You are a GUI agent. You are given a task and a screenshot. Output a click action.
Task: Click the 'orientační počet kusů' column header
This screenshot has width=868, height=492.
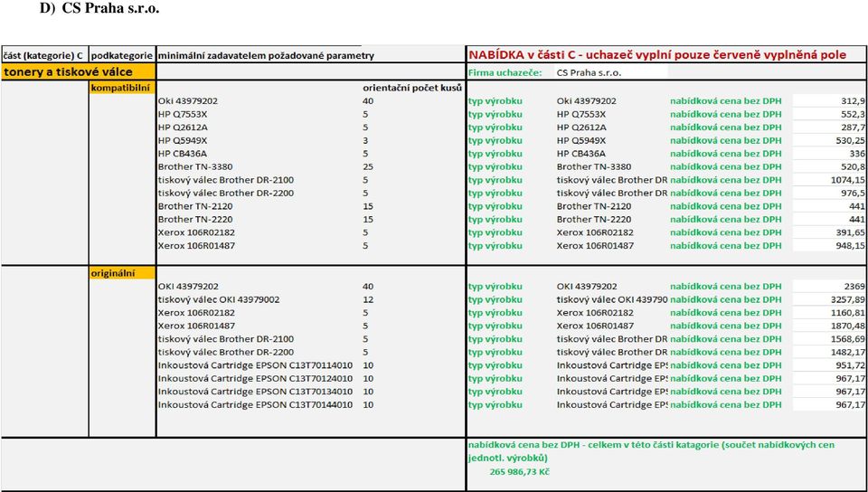[x=412, y=88]
